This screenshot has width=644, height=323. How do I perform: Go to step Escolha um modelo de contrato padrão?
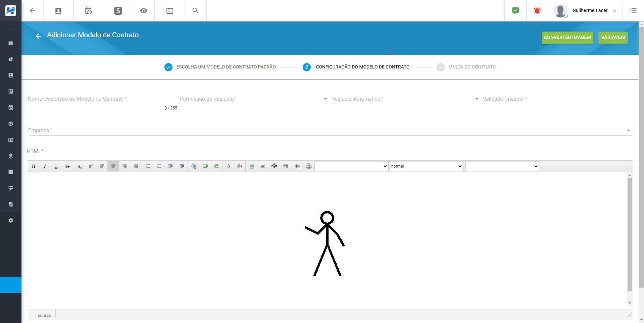click(x=220, y=67)
